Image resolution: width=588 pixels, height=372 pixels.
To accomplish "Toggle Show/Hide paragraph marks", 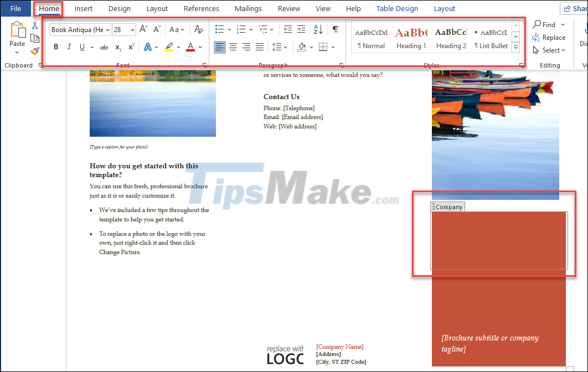I will (x=335, y=29).
